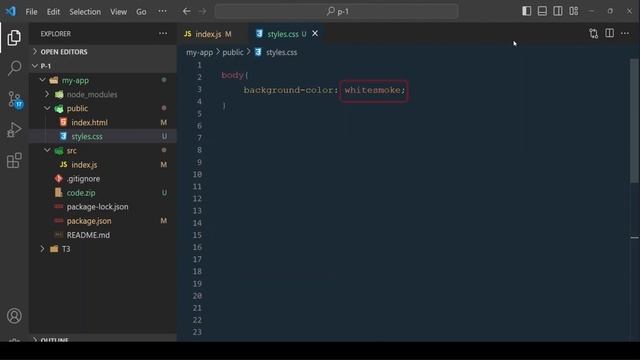
Task: Open Explorer Views and More Actions ellipsis
Action: tap(163, 33)
